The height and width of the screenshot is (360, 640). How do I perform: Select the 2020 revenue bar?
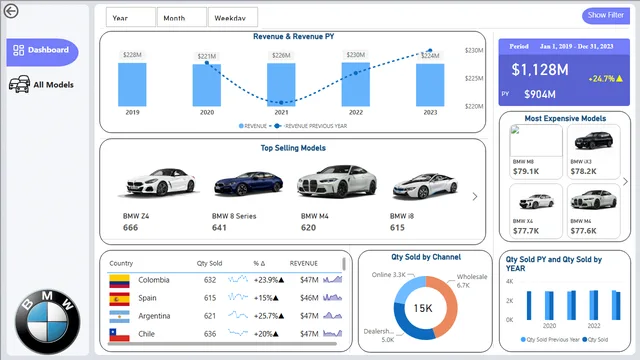coord(207,85)
